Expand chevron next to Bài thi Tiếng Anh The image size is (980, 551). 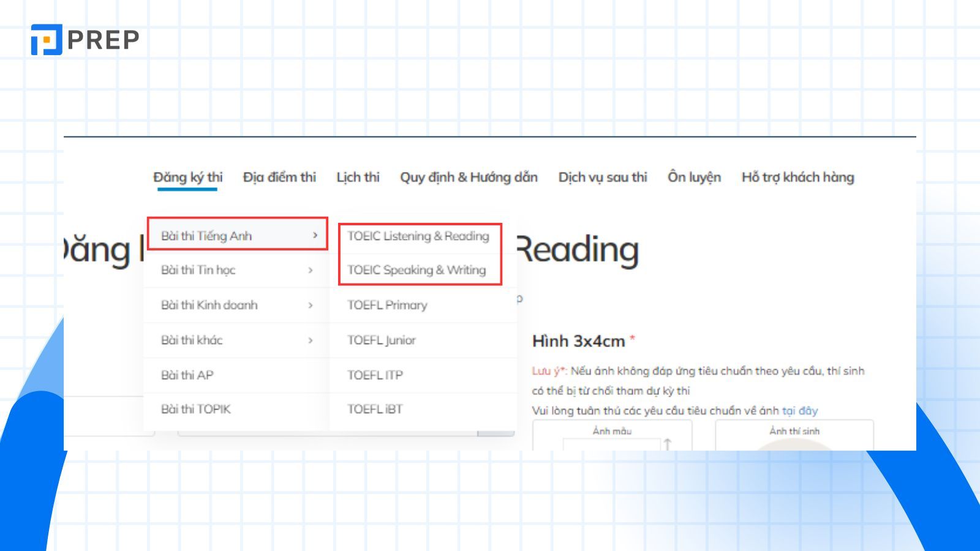pyautogui.click(x=315, y=235)
